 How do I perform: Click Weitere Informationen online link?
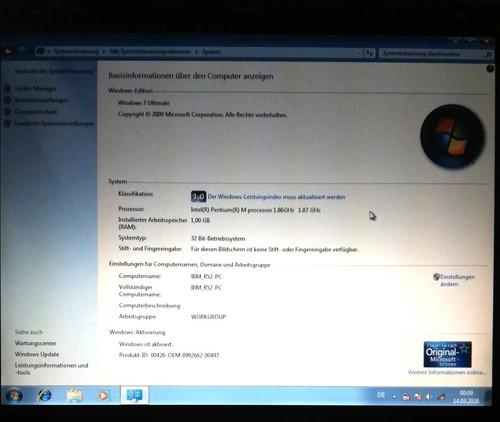pyautogui.click(x=447, y=372)
